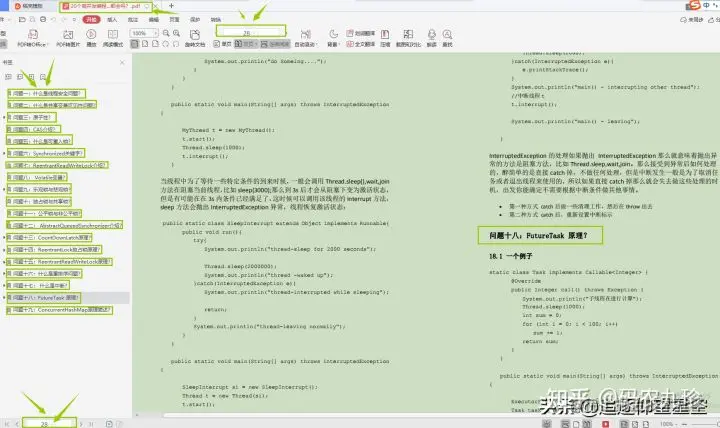Click the 自动滚动 auto scroll icon
Image resolution: width=720 pixels, height=428 pixels.
point(305,34)
